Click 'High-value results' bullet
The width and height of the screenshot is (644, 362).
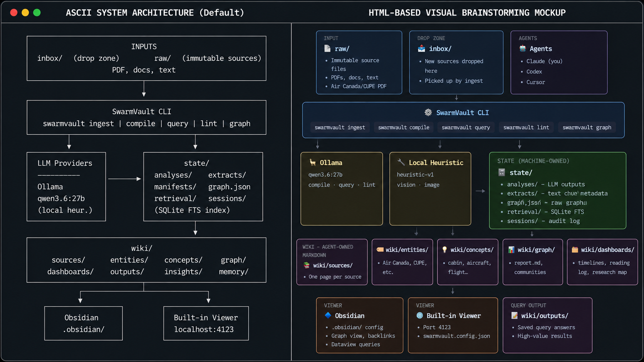tap(545, 336)
